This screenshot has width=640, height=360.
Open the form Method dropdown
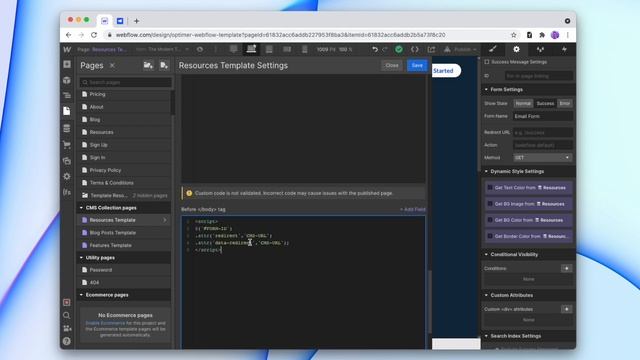(x=542, y=158)
